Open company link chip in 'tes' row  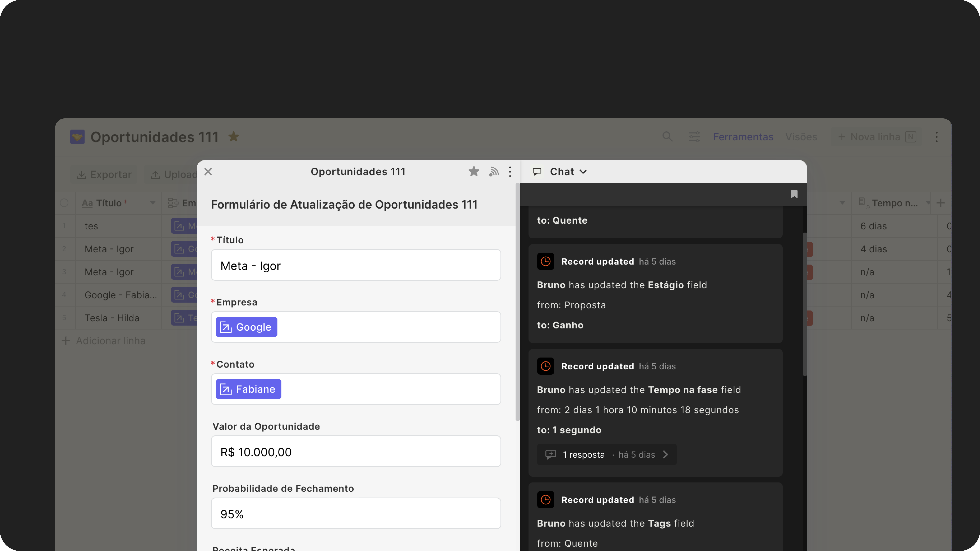click(184, 226)
